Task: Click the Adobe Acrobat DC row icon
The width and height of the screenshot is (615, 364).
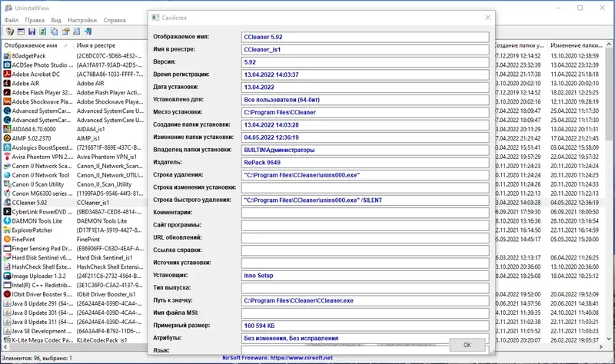Action: [7, 74]
